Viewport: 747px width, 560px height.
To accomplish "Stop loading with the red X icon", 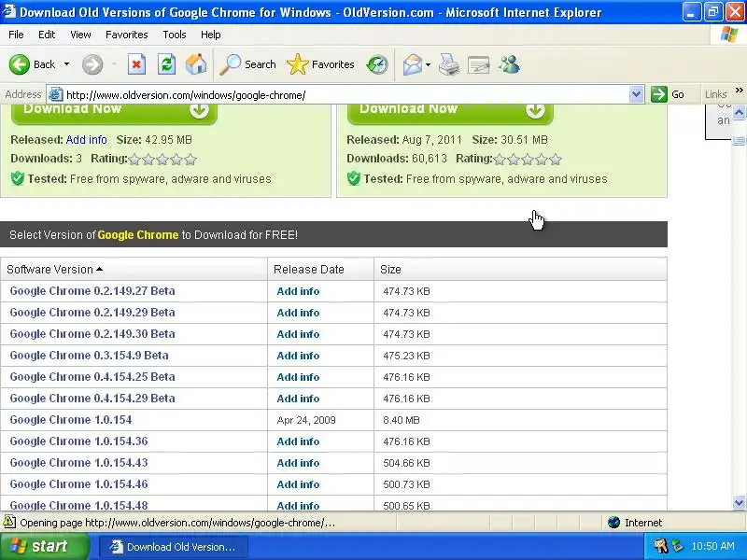I will 136,64.
